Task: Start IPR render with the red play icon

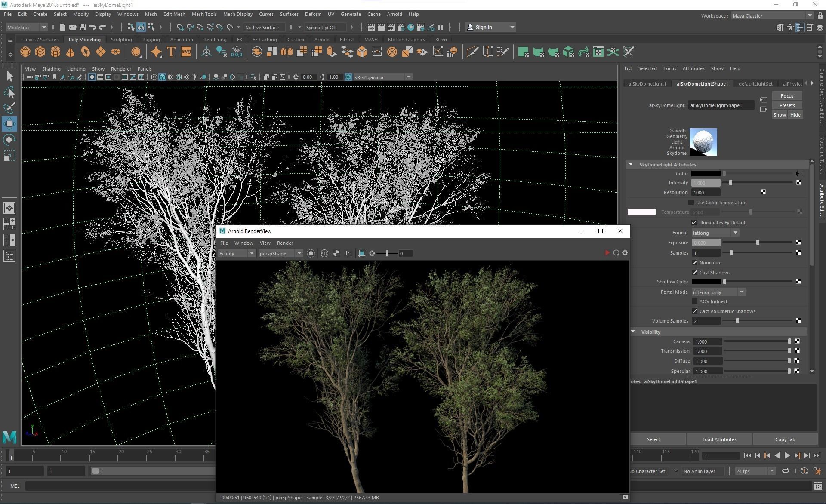Action: pyautogui.click(x=607, y=253)
